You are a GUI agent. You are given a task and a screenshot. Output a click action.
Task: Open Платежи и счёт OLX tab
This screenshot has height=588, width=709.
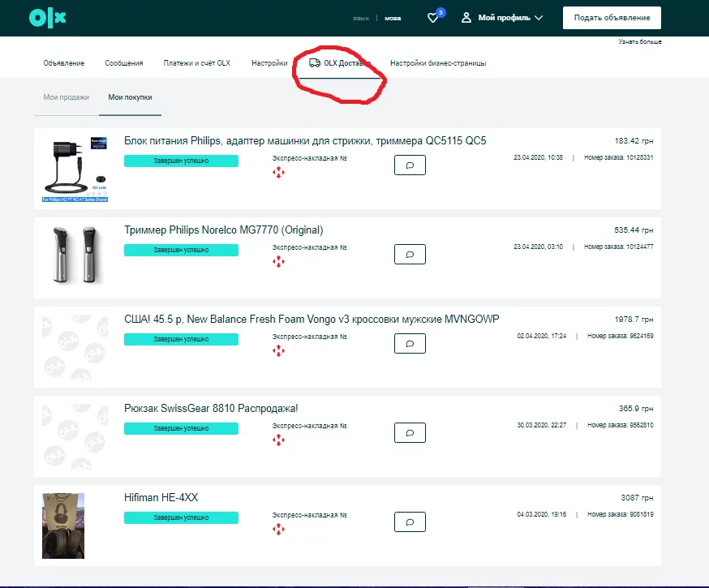(196, 63)
